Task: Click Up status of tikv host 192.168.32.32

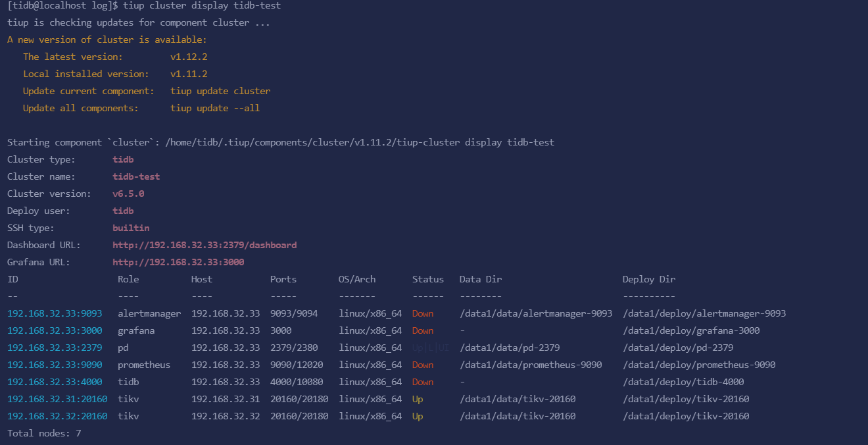Action: point(418,416)
